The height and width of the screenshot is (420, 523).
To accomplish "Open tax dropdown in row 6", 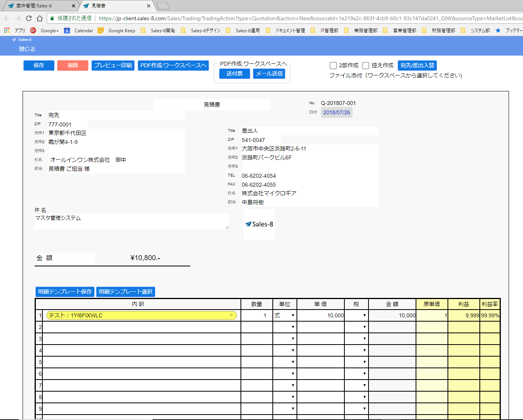I will coord(356,374).
